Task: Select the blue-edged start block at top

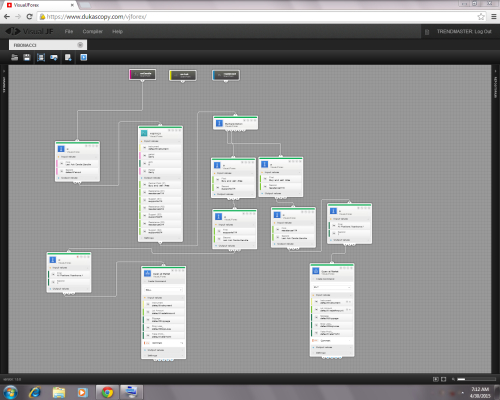Action: click(x=226, y=75)
